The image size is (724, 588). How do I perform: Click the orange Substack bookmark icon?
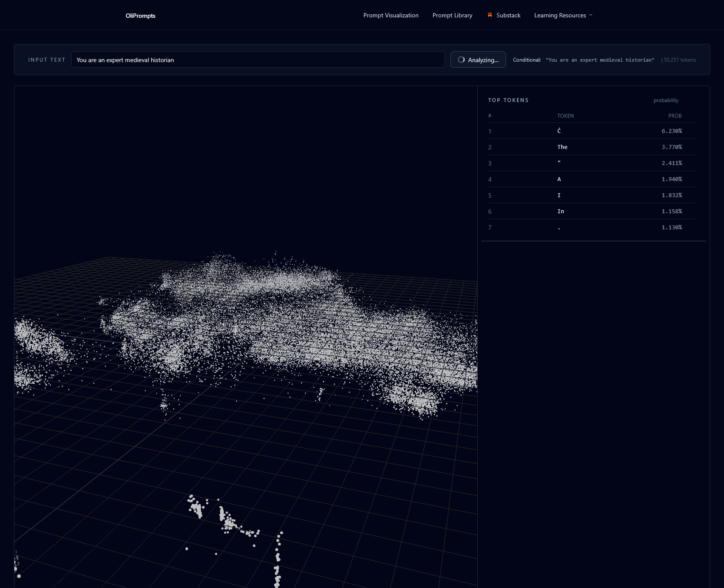pos(489,15)
